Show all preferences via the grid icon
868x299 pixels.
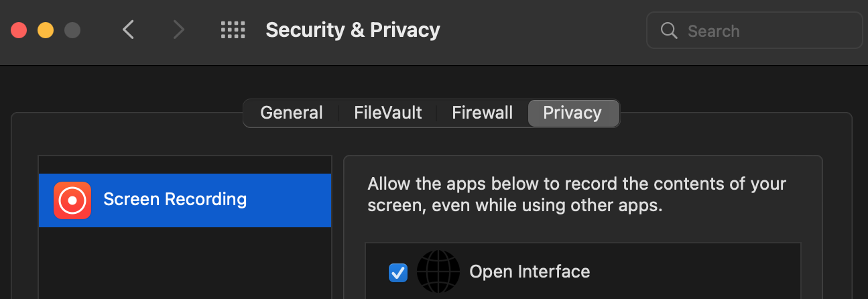coord(233,30)
